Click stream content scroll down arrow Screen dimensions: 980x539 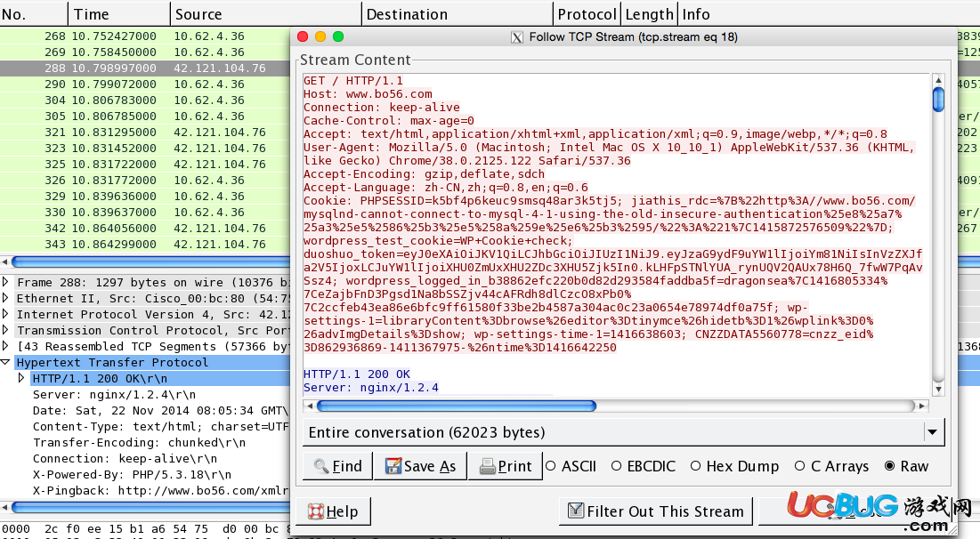[938, 389]
